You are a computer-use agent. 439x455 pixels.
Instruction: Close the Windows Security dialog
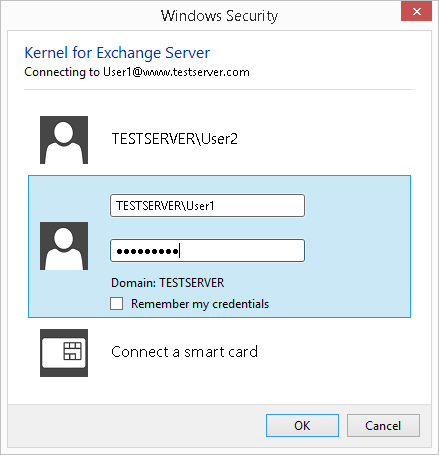click(x=416, y=12)
